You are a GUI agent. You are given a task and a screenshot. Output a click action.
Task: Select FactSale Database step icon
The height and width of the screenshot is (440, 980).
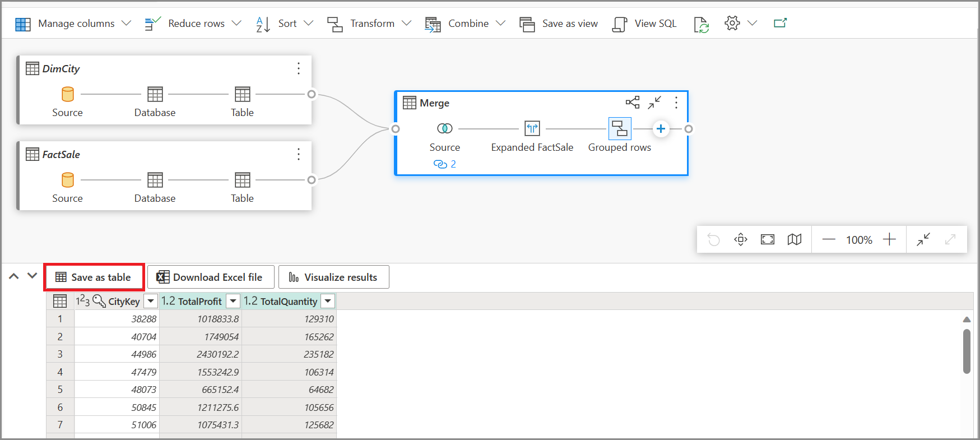(x=155, y=180)
